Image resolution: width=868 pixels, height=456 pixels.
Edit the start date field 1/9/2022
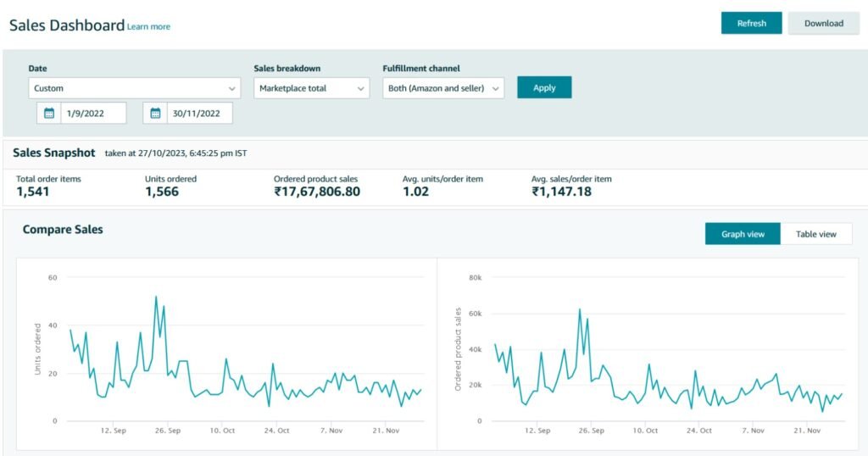(93, 114)
